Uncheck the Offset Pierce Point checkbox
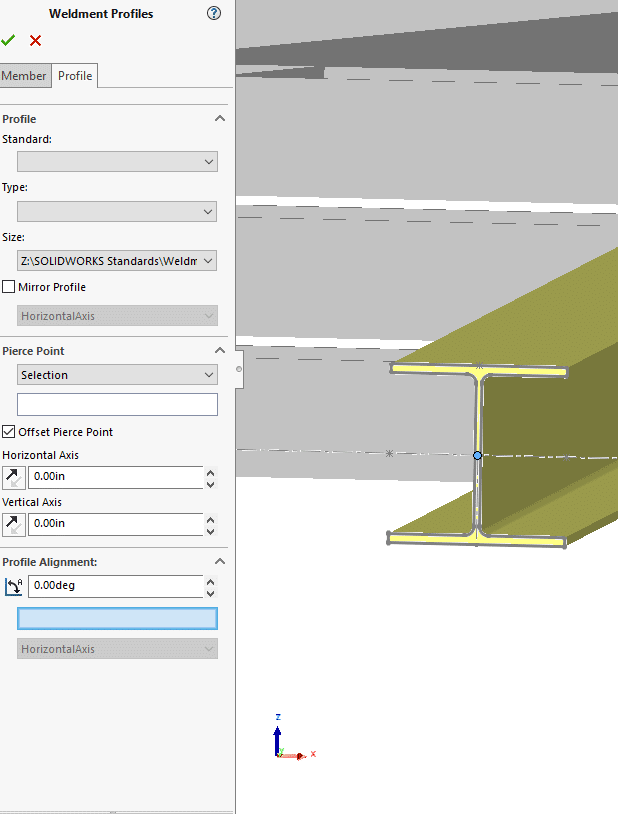Viewport: 618px width, 814px height. pos(9,432)
